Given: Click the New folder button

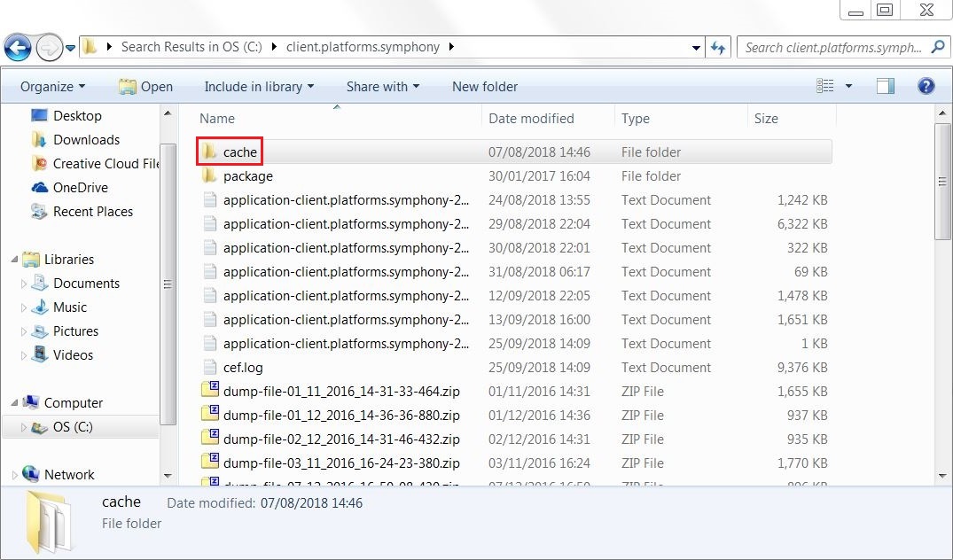Looking at the screenshot, I should 484,86.
